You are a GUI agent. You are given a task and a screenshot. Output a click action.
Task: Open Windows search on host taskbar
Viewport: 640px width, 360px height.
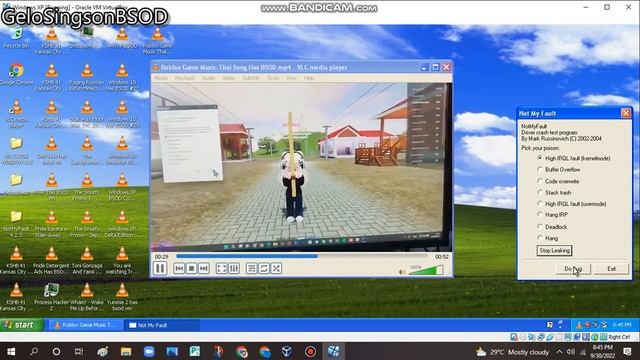pyautogui.click(x=34, y=351)
